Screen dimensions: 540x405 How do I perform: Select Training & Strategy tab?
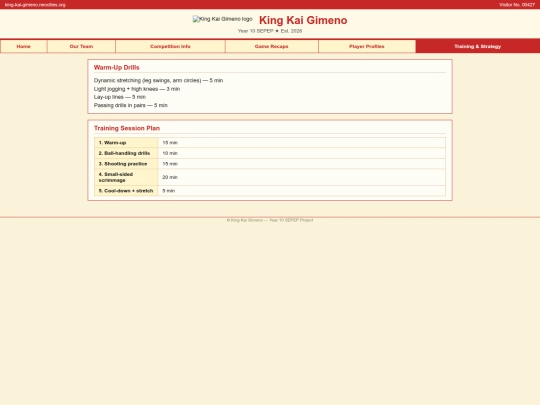(478, 46)
